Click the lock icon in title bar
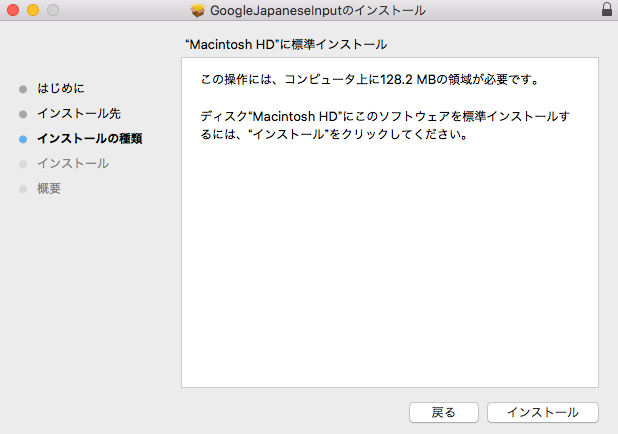The image size is (618, 434). tap(607, 10)
